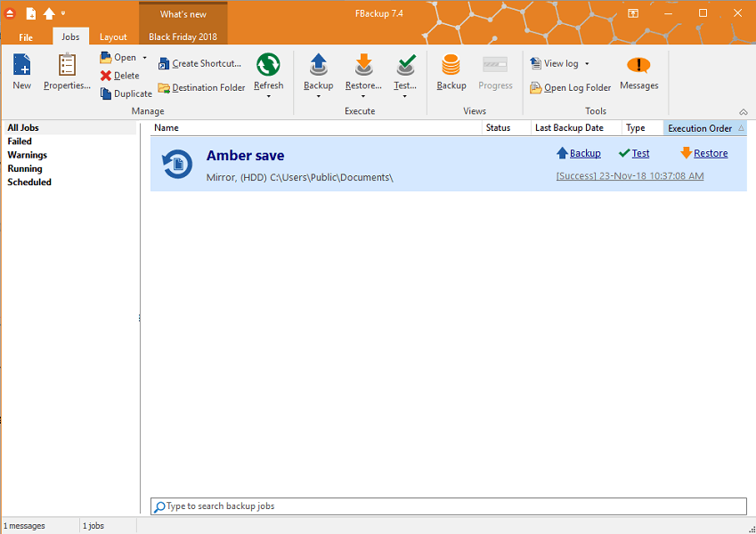Open job Properties in the ribbon
This screenshot has width=756, height=534.
tap(67, 72)
